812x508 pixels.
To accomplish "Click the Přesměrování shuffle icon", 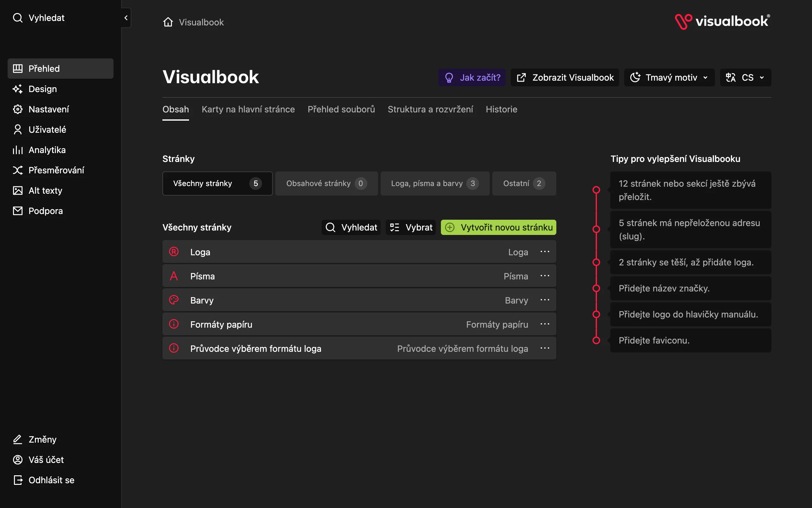I will [x=17, y=170].
